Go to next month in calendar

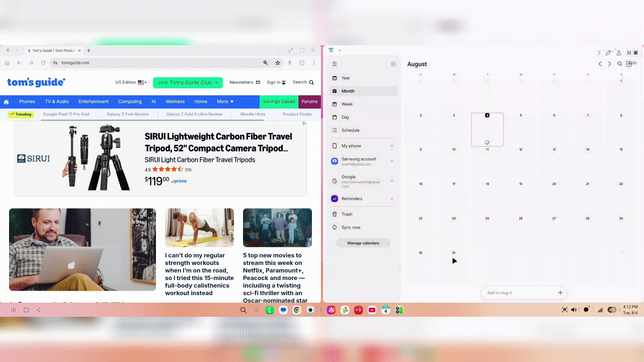pos(609,64)
